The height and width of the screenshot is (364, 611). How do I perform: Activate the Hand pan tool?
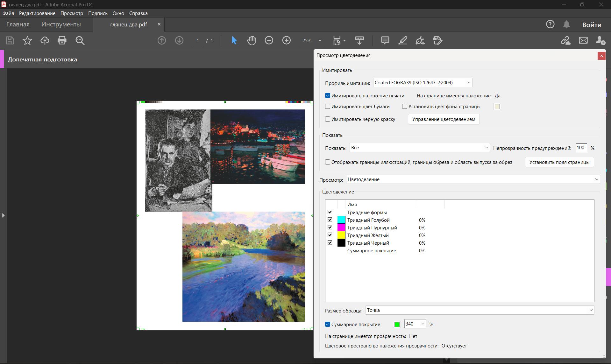(x=252, y=40)
